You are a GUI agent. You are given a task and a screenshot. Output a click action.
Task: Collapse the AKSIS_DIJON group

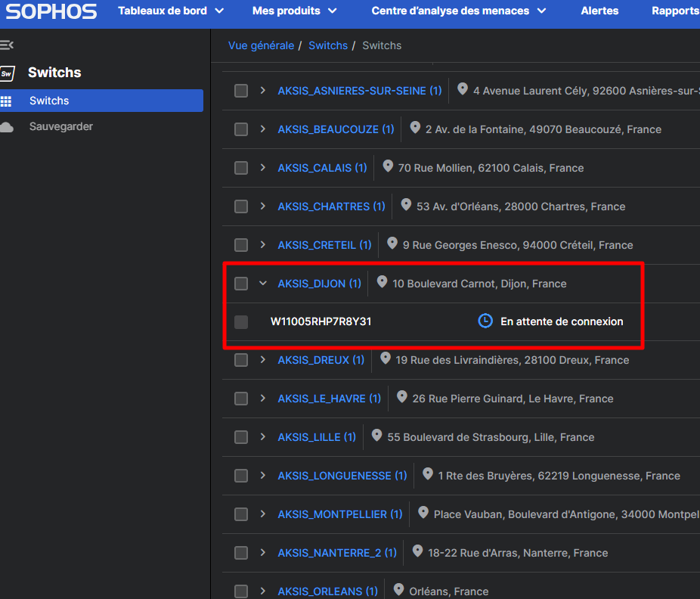pos(263,283)
